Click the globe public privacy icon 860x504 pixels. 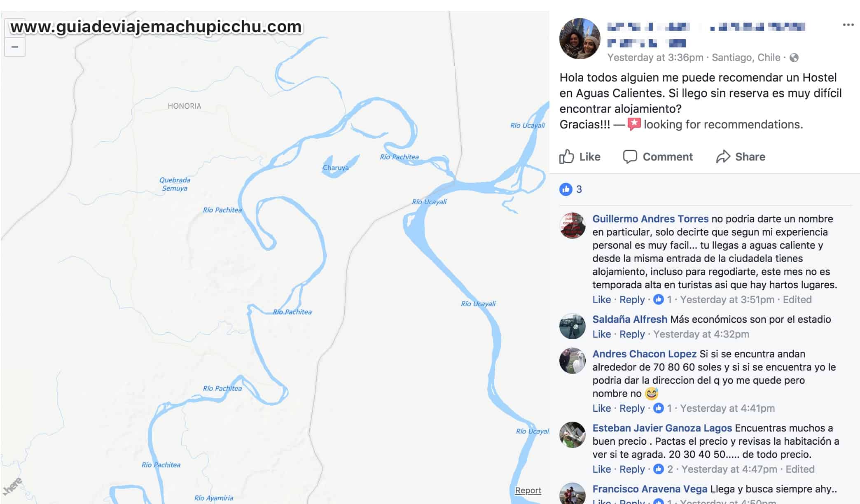[x=794, y=58]
